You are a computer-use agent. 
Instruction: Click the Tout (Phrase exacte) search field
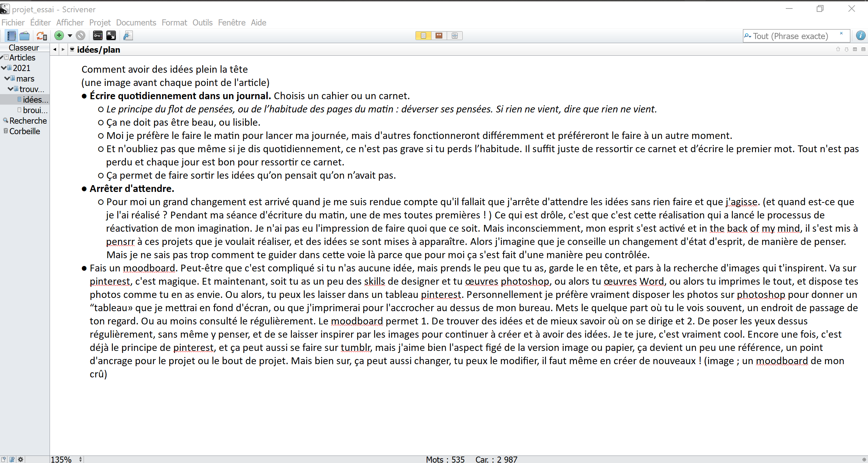click(792, 36)
